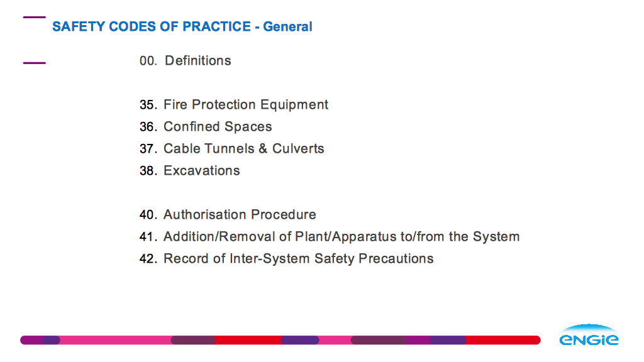
Task: Select 42. Record of Inter-System Safety Precautions
Action: pos(286,258)
